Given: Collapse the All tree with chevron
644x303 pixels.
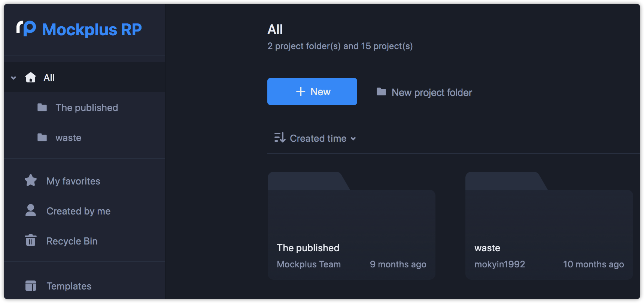Looking at the screenshot, I should (x=13, y=78).
